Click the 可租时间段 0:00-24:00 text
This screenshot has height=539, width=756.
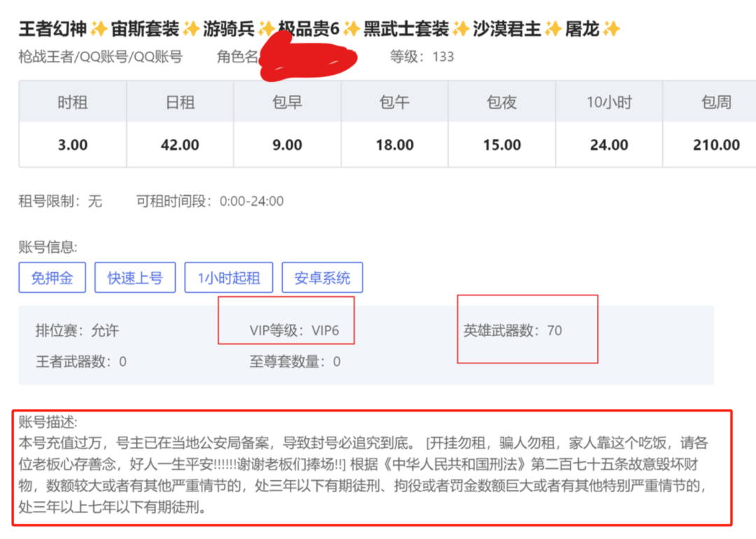210,202
